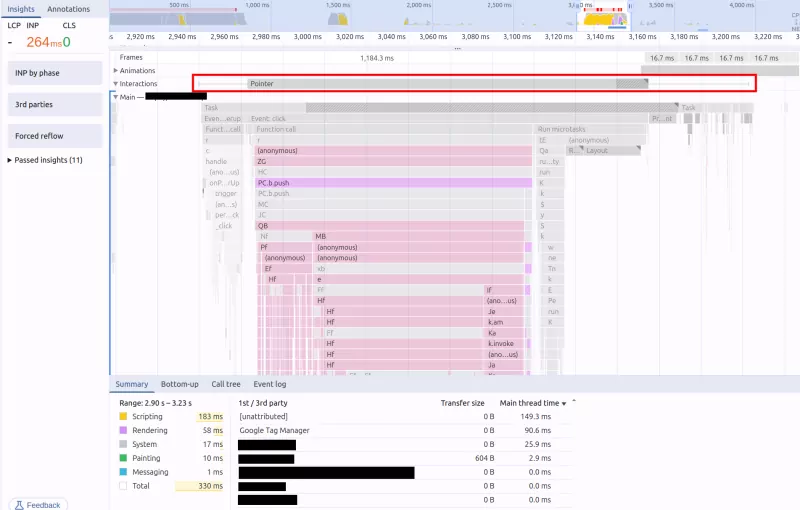Click the System gray legend swatch
Screen dimensions: 800x510
tap(123, 444)
